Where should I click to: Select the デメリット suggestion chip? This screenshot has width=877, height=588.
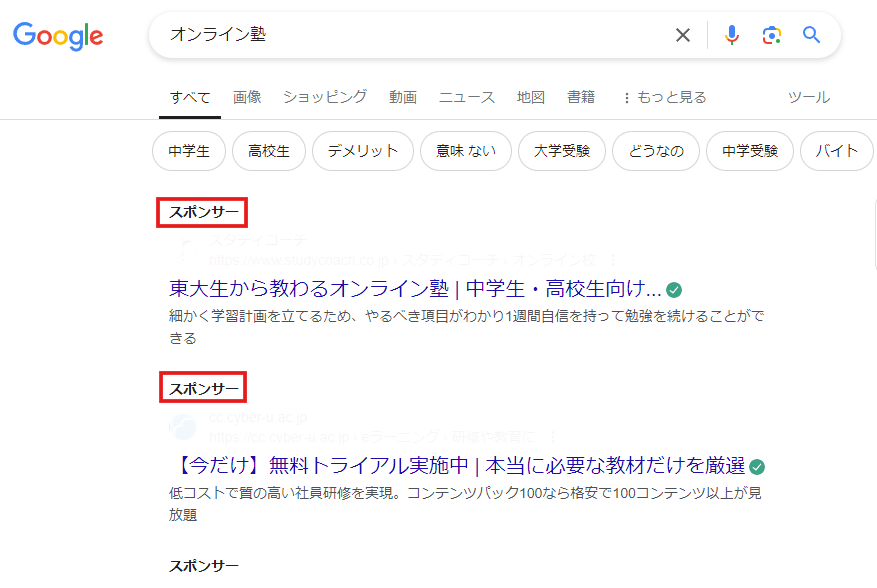[362, 151]
